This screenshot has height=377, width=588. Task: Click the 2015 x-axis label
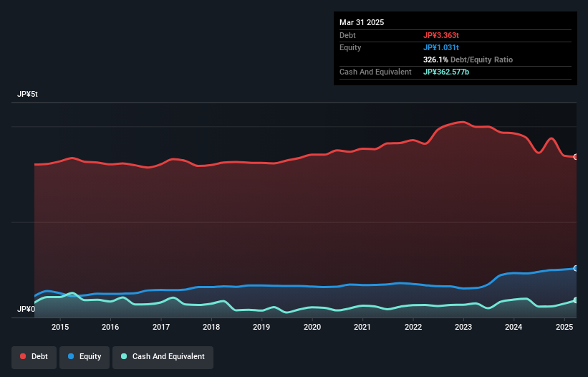[60, 327]
